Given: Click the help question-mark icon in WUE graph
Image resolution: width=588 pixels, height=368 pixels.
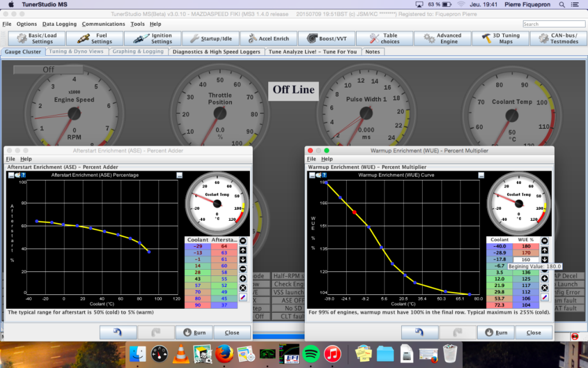Looking at the screenshot, I should [324, 175].
